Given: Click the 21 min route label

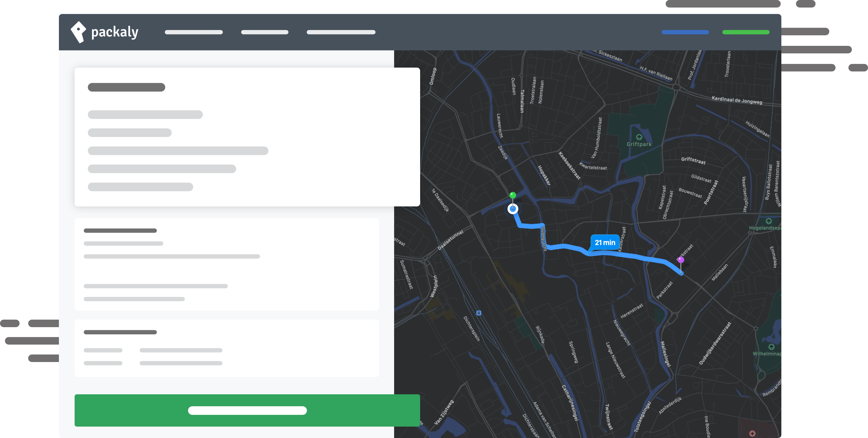Looking at the screenshot, I should point(605,242).
